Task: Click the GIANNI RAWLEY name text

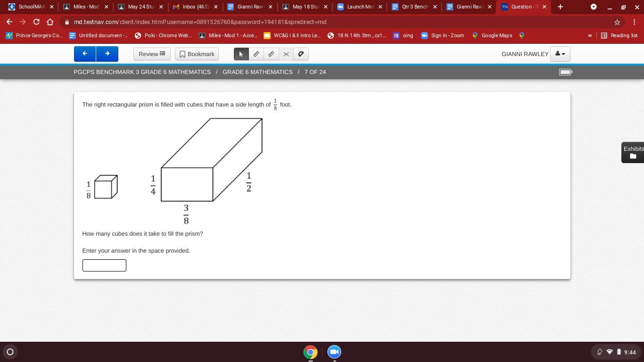Action: tap(525, 54)
